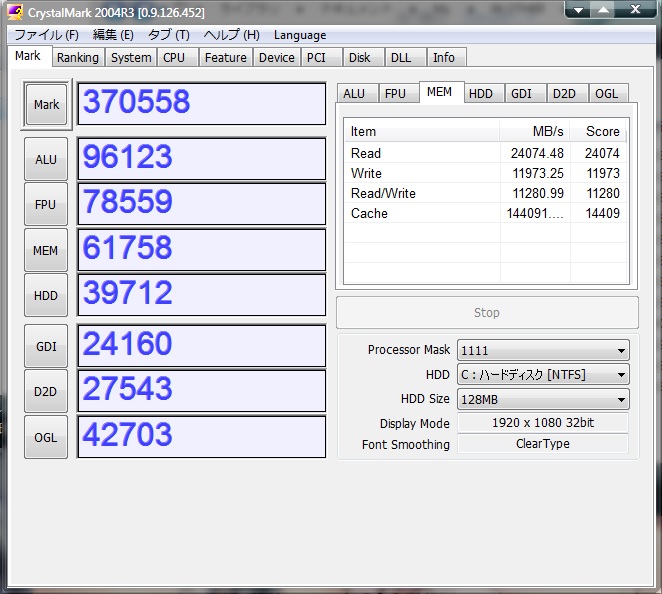Click the OGL benchmark button
This screenshot has height=594, width=662.
46,437
